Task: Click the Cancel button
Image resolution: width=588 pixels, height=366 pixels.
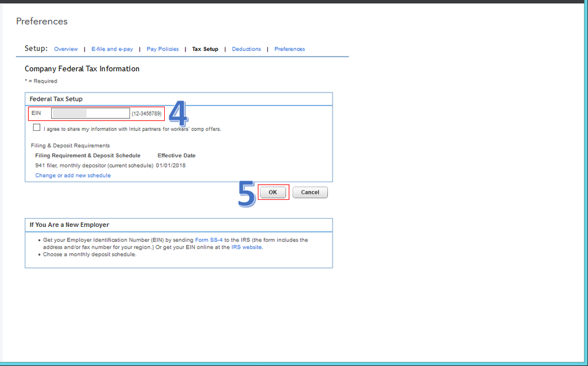Action: [x=310, y=192]
